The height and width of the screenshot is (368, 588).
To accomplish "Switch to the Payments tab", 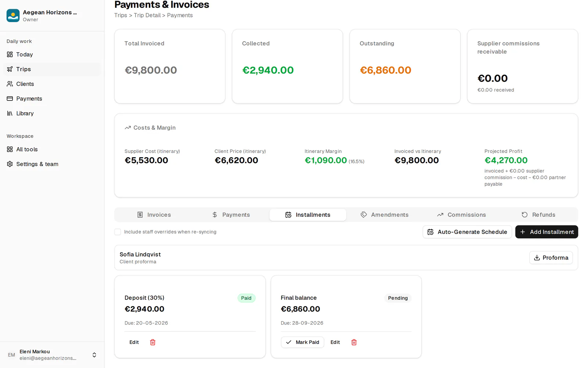I will point(231,215).
